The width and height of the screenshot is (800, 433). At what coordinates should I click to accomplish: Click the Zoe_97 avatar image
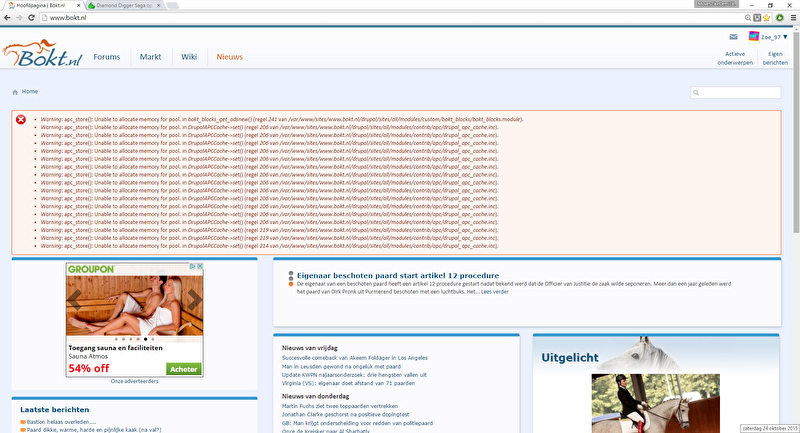(x=754, y=36)
